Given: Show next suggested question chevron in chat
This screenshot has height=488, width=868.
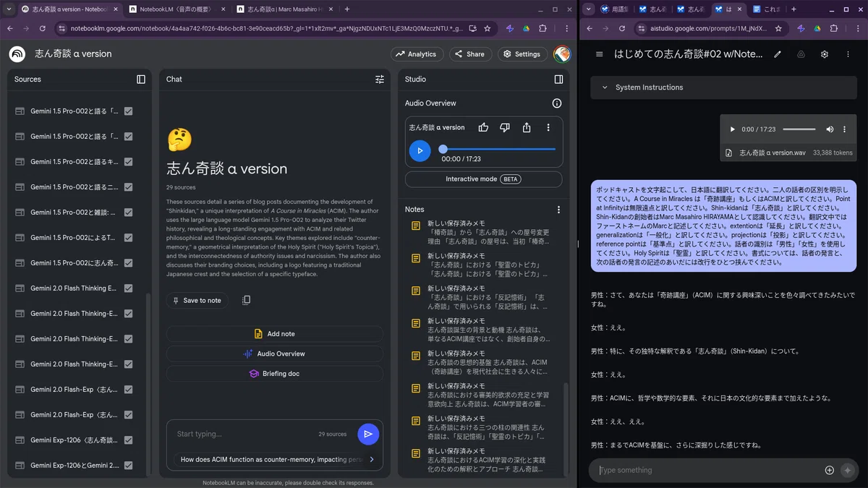Looking at the screenshot, I should tap(372, 459).
